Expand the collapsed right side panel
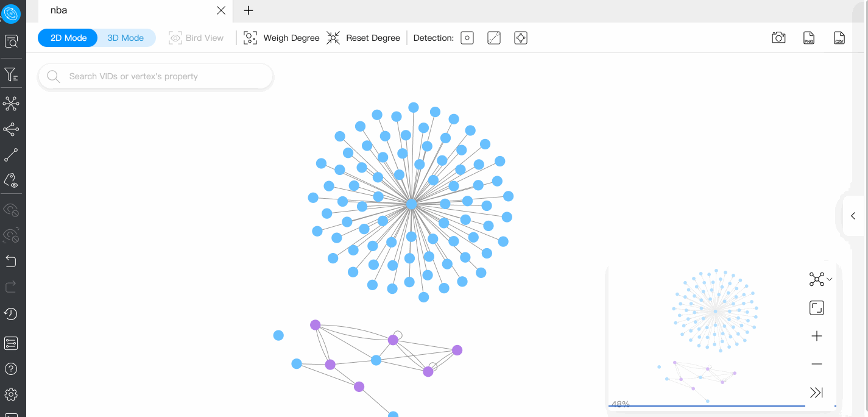Image resolution: width=868 pixels, height=417 pixels. [x=853, y=216]
